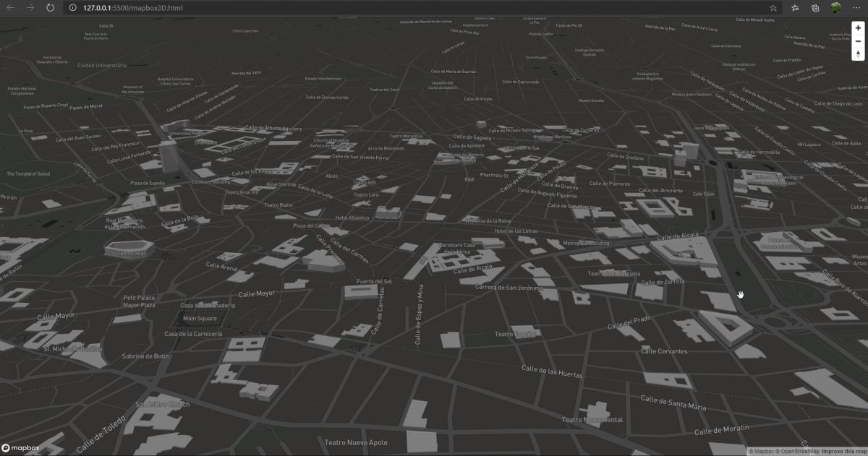The height and width of the screenshot is (456, 868).
Task: Click the Sobrino de Botín label
Action: 145,356
